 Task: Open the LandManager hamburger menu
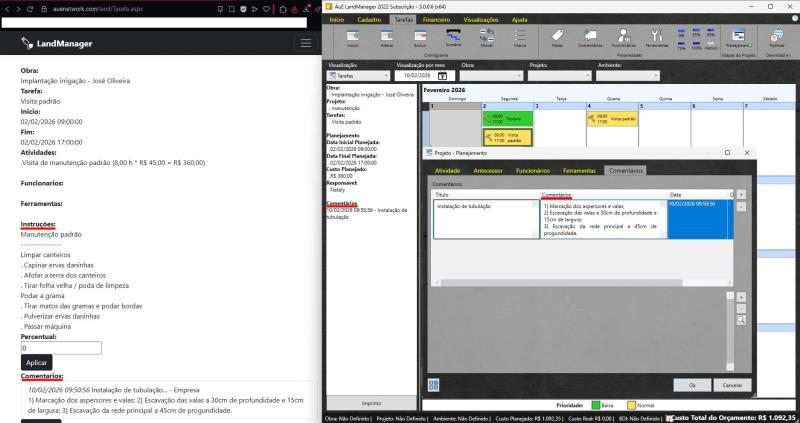(x=305, y=44)
